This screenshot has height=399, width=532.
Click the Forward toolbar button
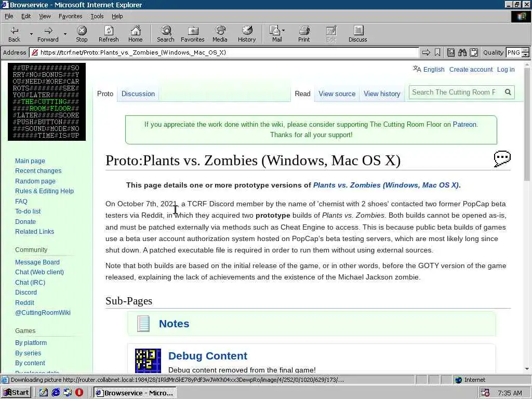[48, 34]
